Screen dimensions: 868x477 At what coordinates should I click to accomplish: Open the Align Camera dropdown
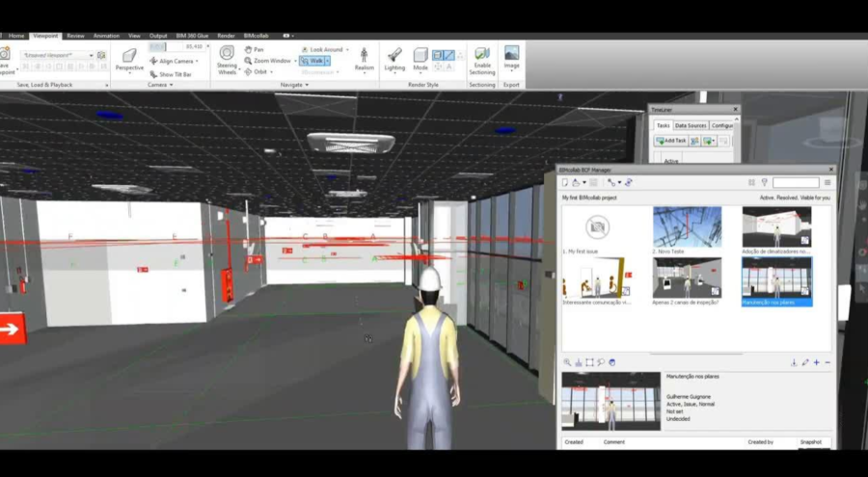(175, 61)
